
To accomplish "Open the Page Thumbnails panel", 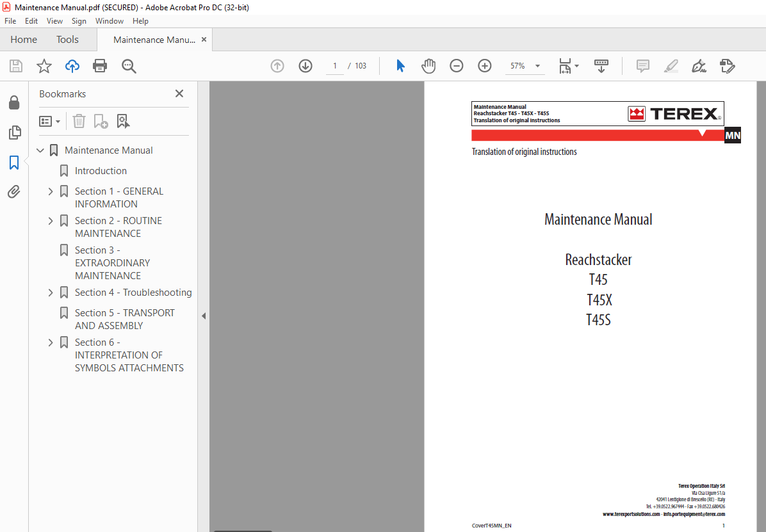I will coord(15,133).
